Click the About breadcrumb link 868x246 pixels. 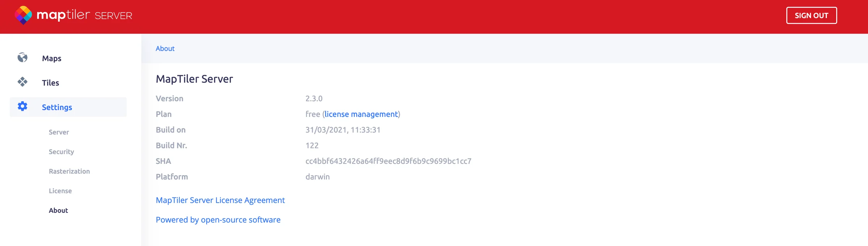(165, 48)
